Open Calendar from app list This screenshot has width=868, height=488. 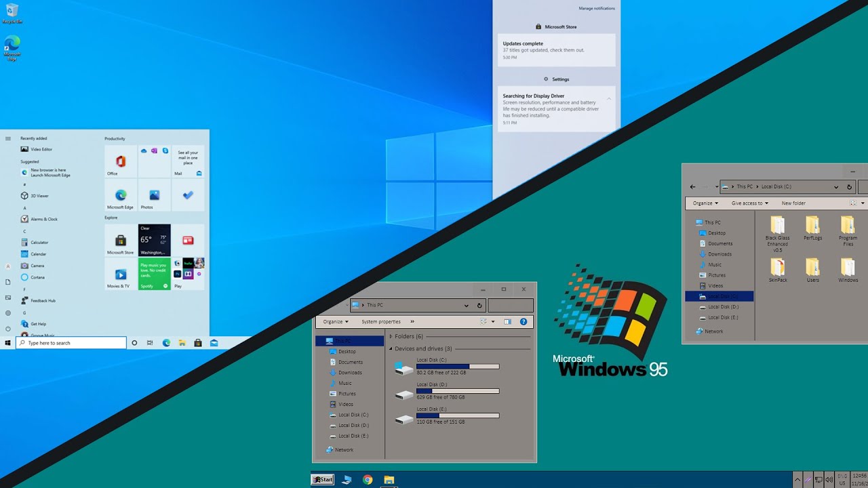[34, 254]
